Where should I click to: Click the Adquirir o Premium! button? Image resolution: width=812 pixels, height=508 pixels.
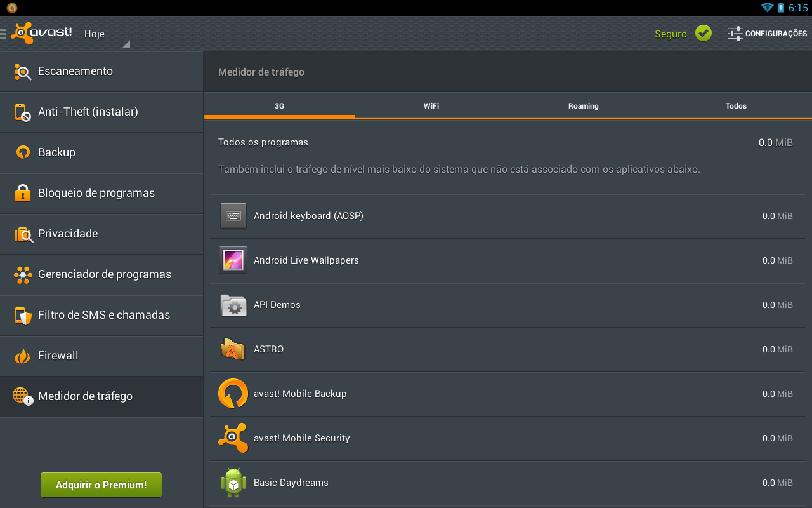pyautogui.click(x=101, y=485)
